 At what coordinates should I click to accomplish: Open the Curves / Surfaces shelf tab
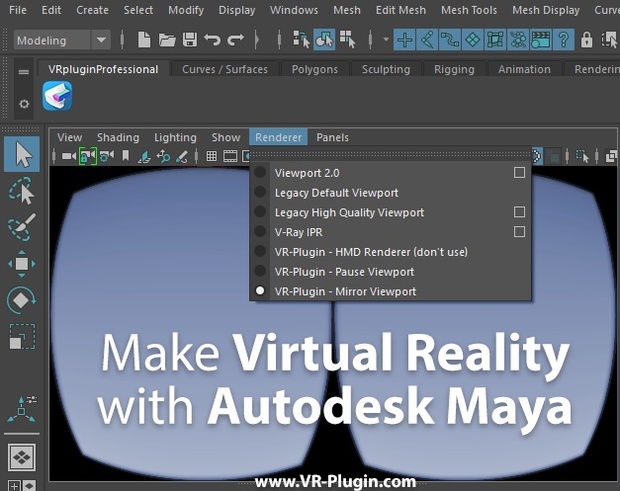coord(225,69)
